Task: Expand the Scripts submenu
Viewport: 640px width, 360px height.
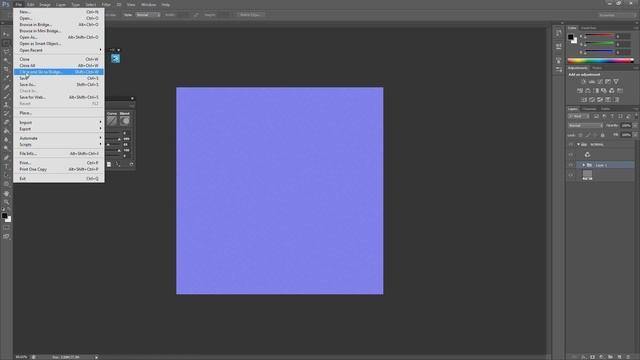Action: (59, 144)
